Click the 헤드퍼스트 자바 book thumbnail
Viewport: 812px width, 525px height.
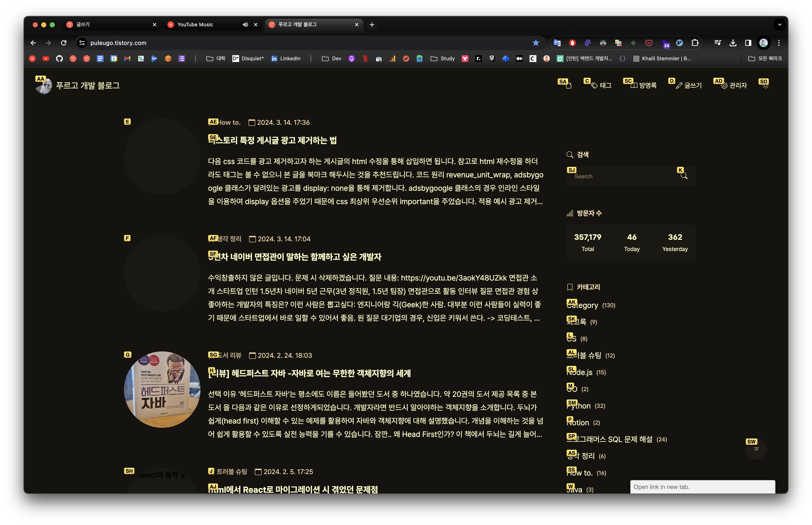click(x=162, y=389)
